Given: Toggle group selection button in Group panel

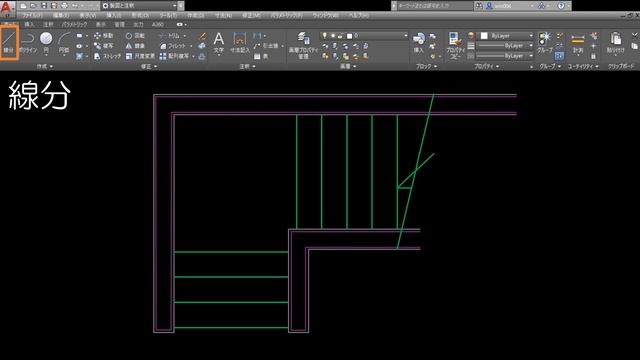Looking at the screenshot, I should click(559, 56).
